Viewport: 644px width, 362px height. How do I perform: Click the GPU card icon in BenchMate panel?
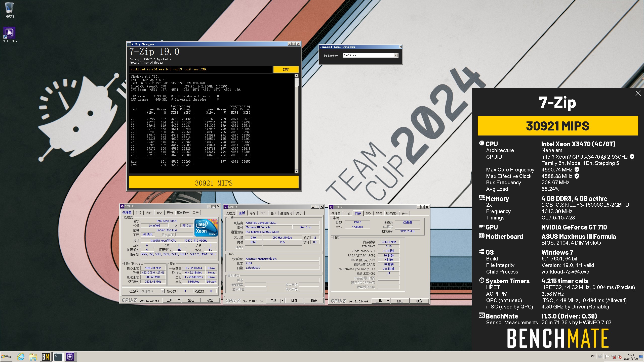tap(481, 227)
